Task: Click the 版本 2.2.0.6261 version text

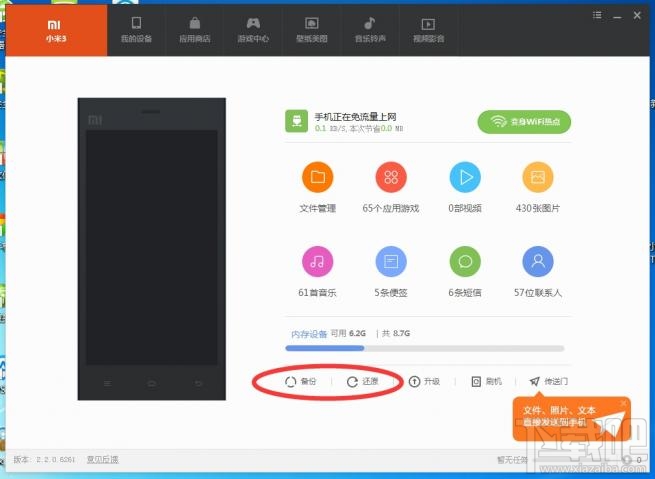Action: click(44, 459)
